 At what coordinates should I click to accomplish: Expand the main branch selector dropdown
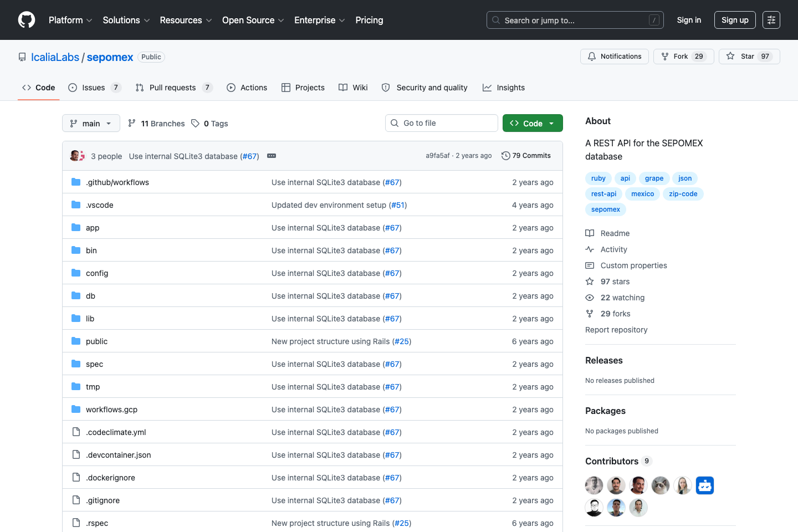click(x=91, y=124)
